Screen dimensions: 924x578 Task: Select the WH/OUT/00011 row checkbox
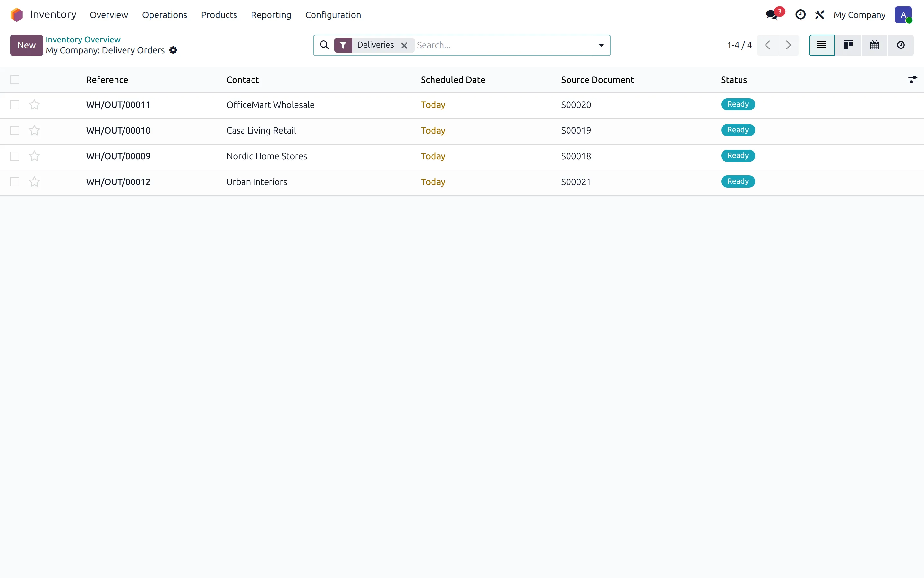click(15, 105)
